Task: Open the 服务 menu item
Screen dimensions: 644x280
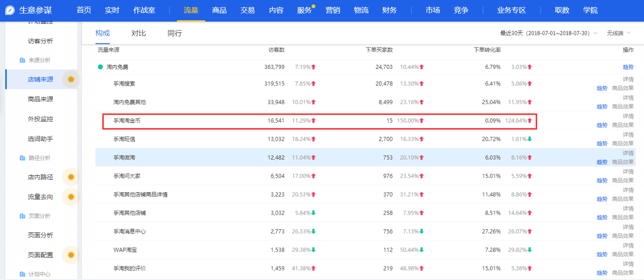Action: point(304,11)
